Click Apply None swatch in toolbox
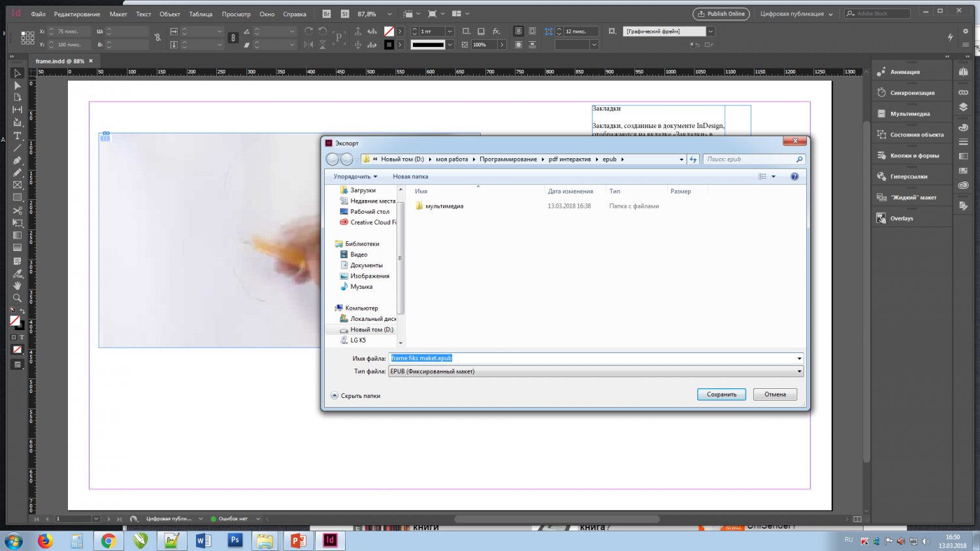This screenshot has height=551, width=980. pos(18,350)
